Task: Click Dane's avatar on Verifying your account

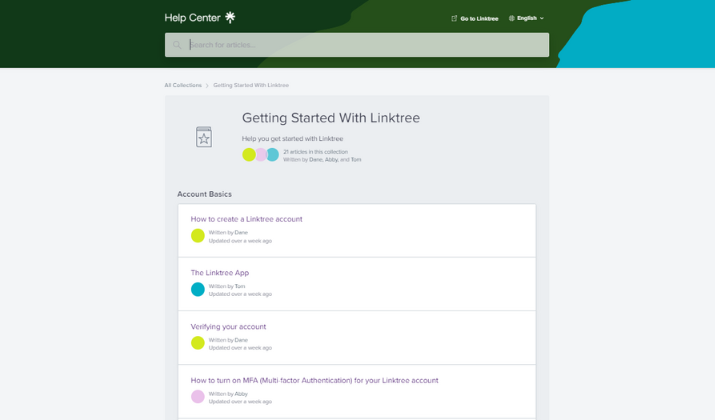Action: click(x=198, y=343)
